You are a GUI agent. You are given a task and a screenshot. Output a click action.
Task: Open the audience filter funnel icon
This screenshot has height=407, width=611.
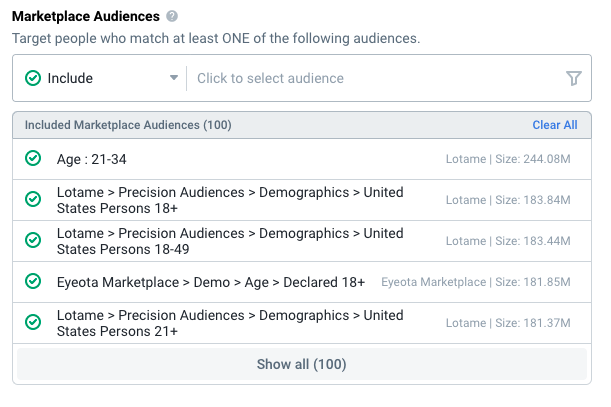coord(574,78)
